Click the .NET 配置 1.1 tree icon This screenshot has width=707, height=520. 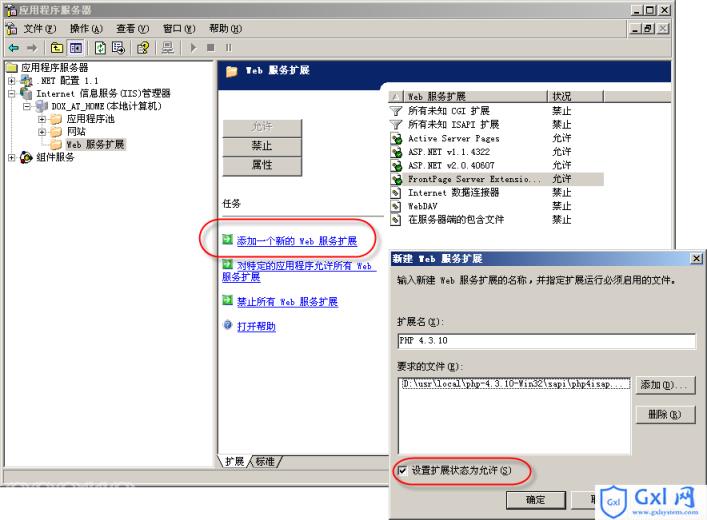point(27,81)
